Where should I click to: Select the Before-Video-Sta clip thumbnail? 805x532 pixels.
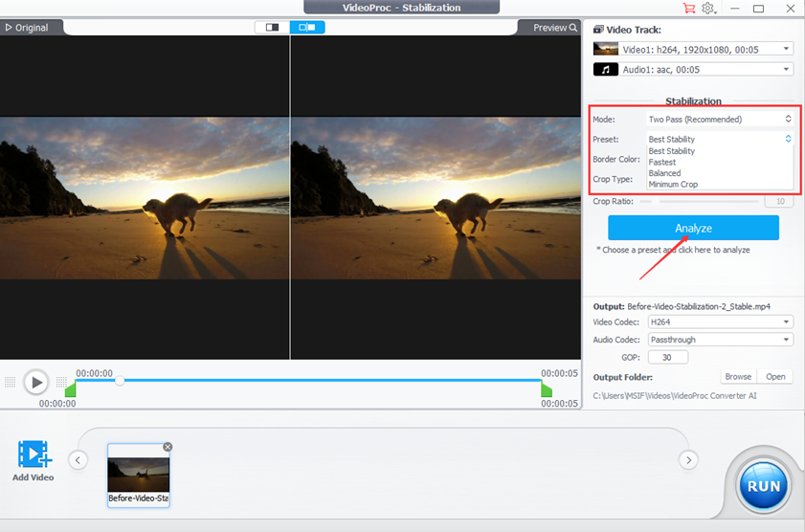(x=138, y=475)
